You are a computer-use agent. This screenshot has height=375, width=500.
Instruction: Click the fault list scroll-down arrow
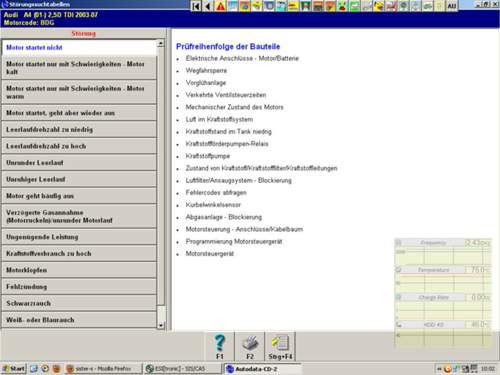(161, 325)
